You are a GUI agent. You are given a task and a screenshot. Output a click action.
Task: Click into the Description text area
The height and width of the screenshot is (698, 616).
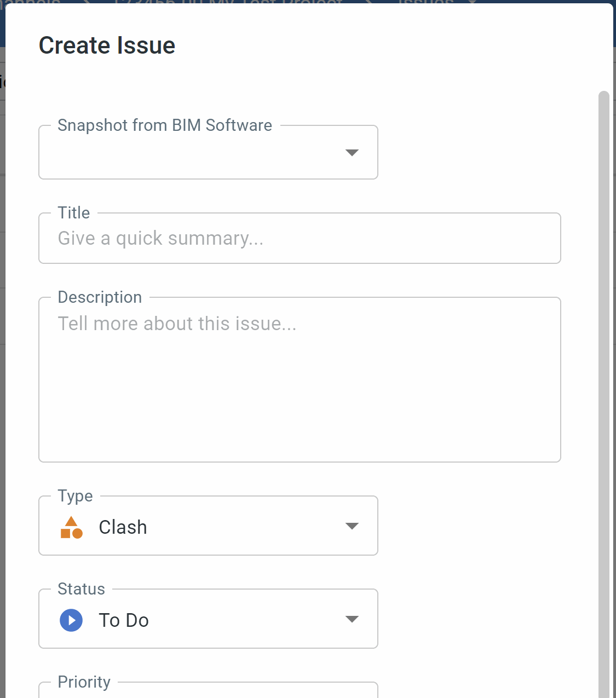pos(300,380)
